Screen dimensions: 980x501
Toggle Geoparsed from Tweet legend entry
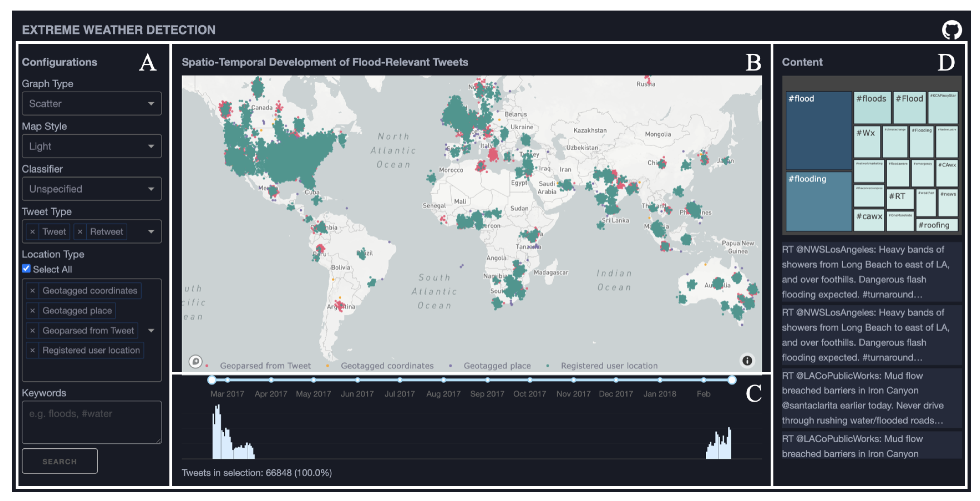point(265,366)
